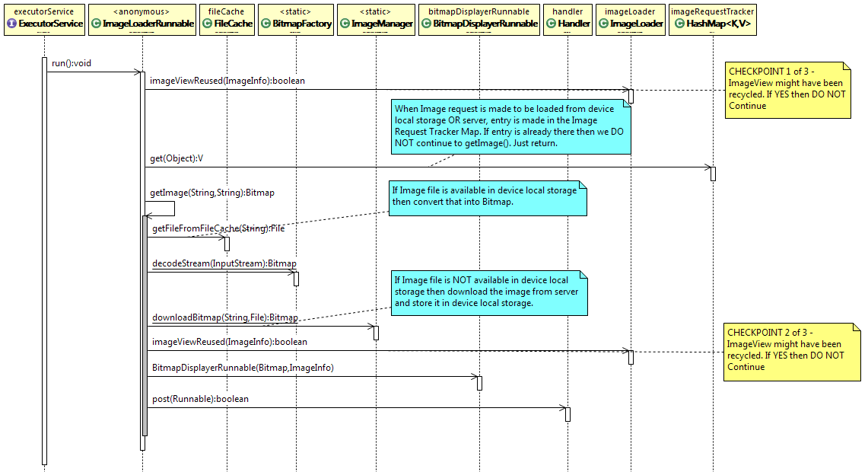Select the FileCache class icon
Image resolution: width=868 pixels, height=472 pixels.
pos(208,24)
